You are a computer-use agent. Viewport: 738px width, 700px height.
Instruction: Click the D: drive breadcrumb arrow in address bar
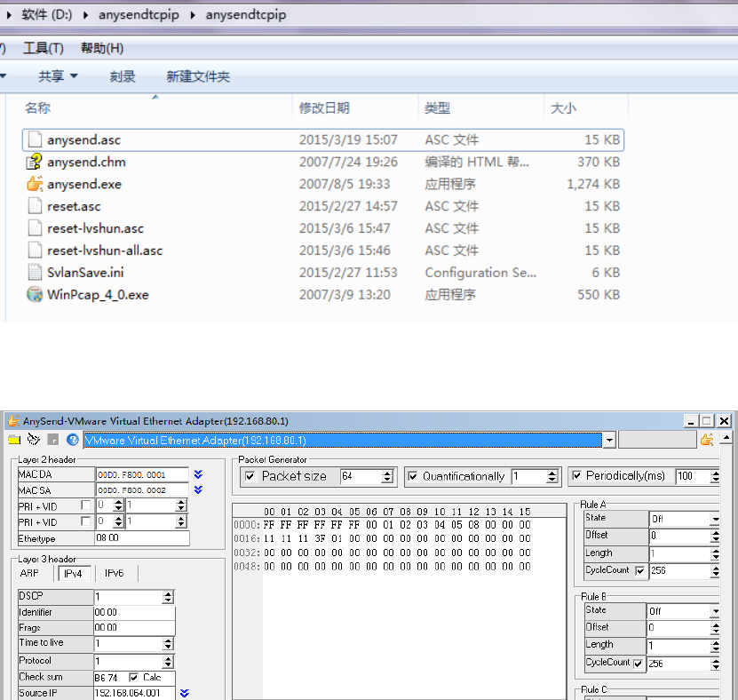85,15
